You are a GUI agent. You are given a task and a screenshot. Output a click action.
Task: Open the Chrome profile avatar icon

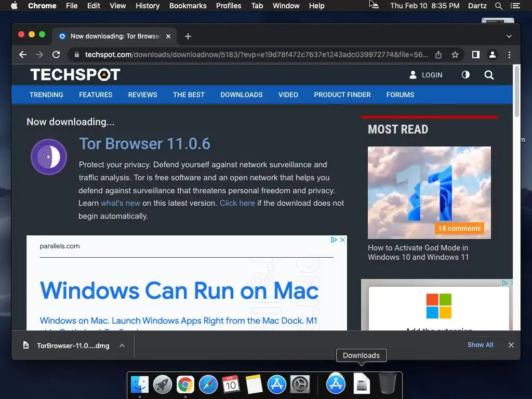[x=493, y=55]
